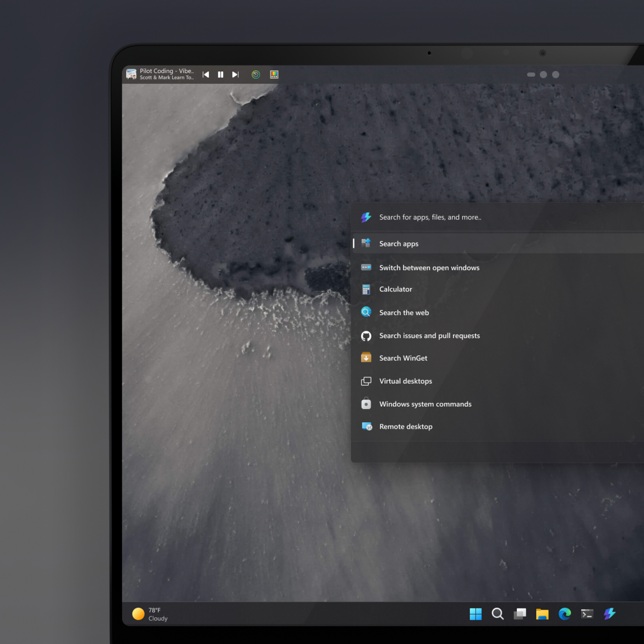Open File Explorer from the taskbar
Screen dimensions: 644x644
pyautogui.click(x=542, y=614)
